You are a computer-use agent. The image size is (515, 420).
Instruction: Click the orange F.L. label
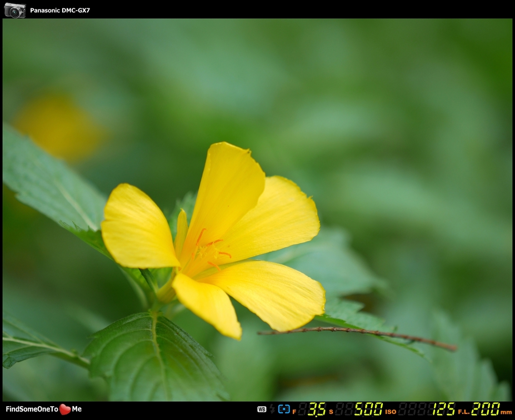click(463, 412)
